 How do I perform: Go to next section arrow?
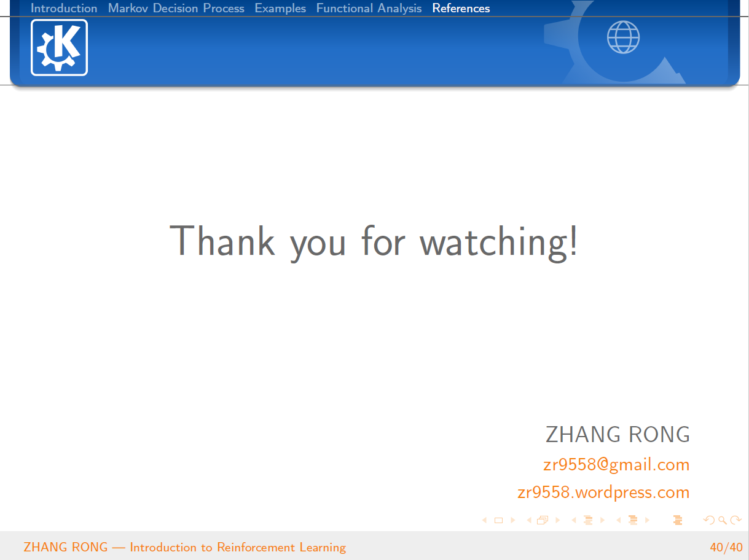pyautogui.click(x=648, y=520)
